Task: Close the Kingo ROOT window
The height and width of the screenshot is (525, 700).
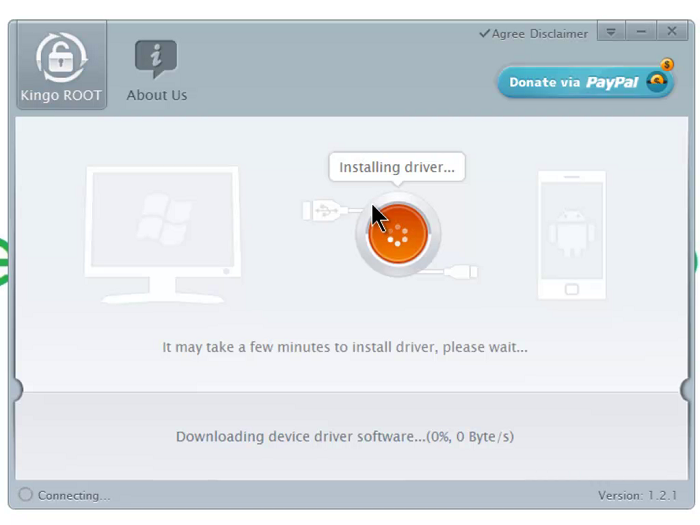Action: point(671,32)
